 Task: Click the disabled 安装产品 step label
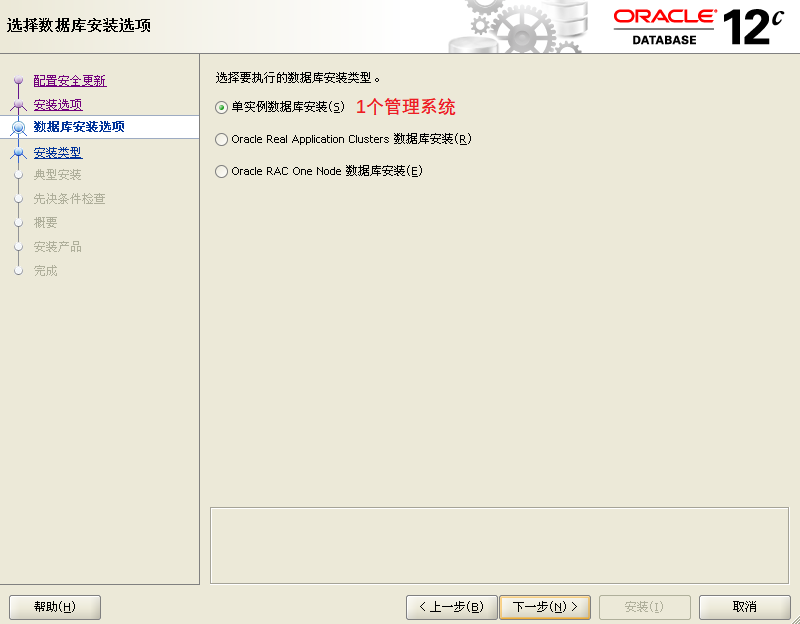tap(58, 247)
